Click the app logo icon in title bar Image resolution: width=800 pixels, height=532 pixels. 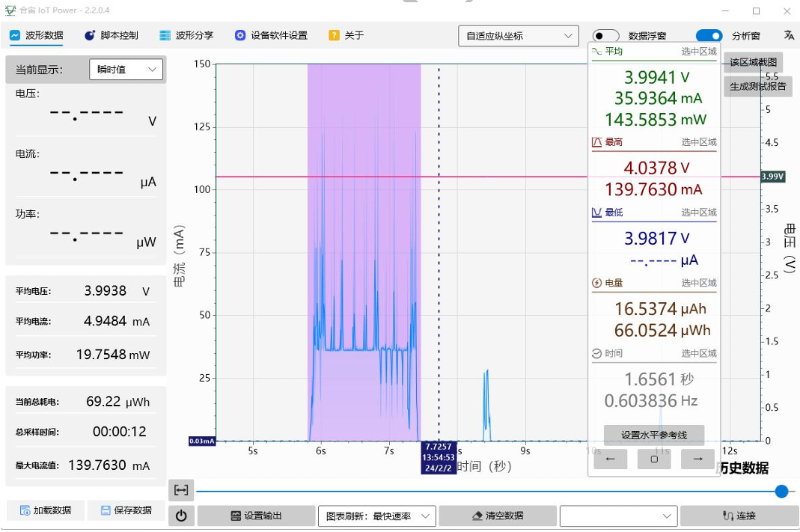(10, 10)
